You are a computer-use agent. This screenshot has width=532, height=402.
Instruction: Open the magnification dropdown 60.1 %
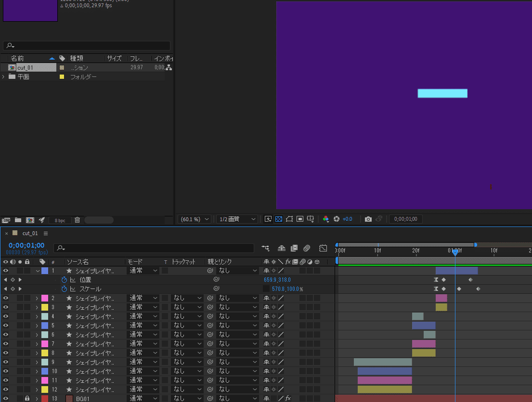[x=195, y=219]
